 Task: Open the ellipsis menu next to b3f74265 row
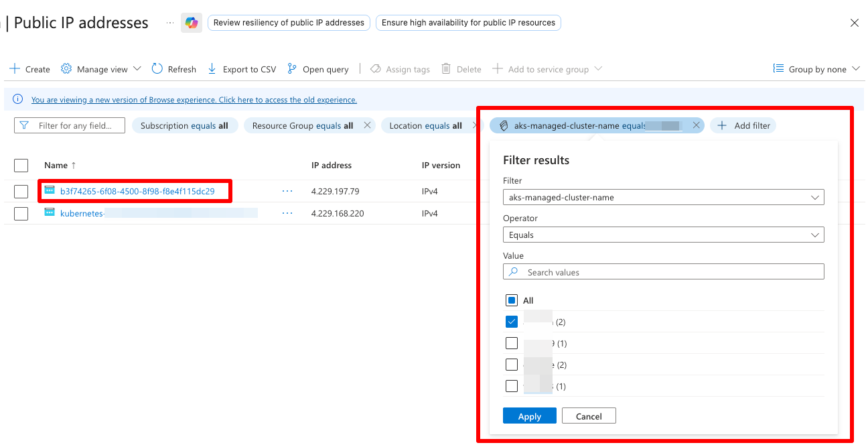(287, 191)
